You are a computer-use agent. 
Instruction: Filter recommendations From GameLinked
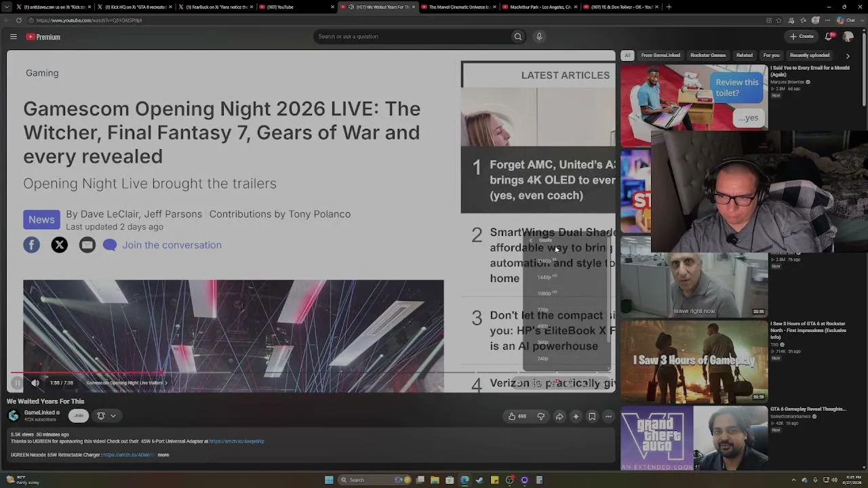point(660,56)
